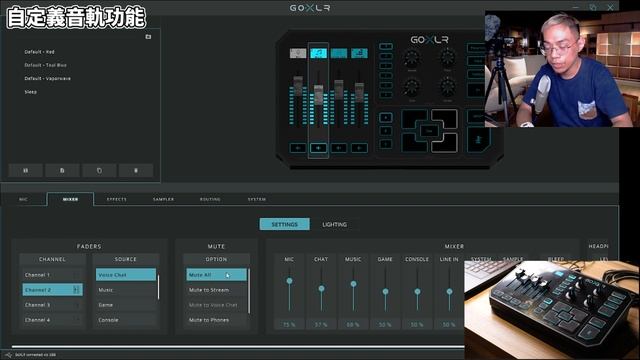Select the icon tile above the fourth fader

tap(359, 53)
